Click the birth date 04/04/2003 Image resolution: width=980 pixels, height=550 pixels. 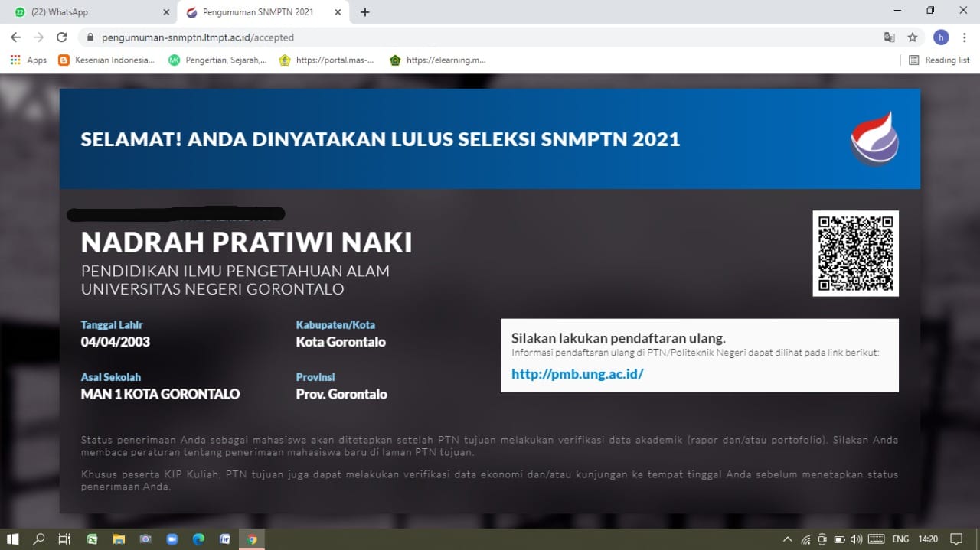116,342
